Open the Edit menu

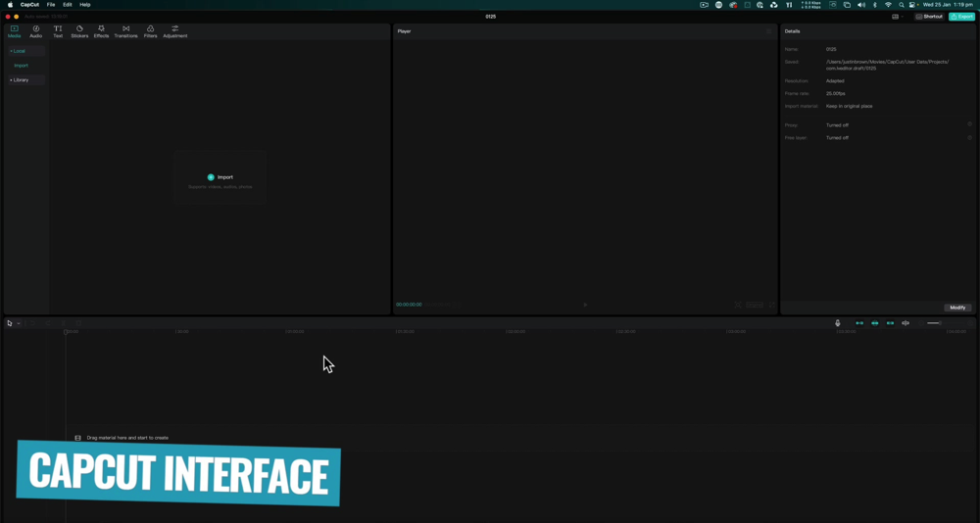pyautogui.click(x=68, y=4)
